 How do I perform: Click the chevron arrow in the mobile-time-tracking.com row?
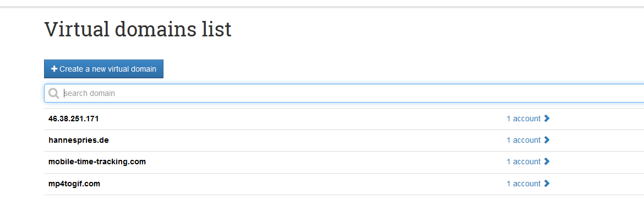tap(547, 162)
